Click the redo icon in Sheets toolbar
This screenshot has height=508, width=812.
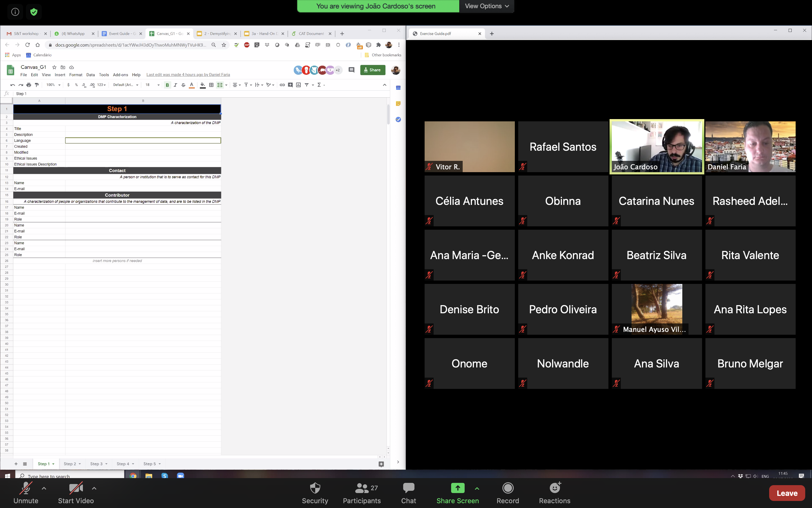21,85
